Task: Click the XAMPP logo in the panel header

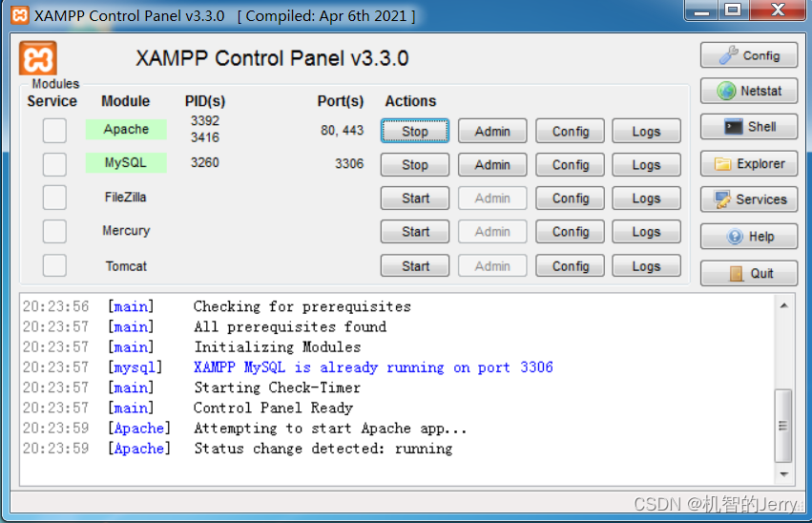Action: coord(38,58)
